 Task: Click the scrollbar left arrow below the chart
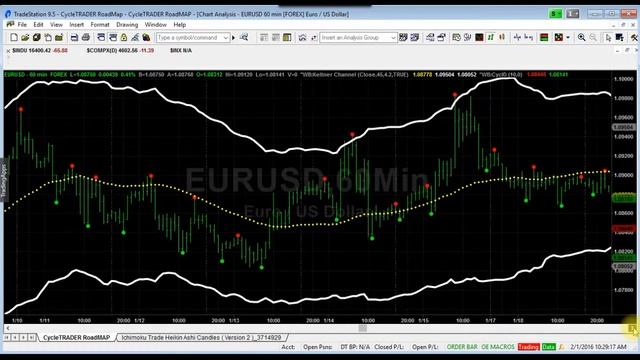click(x=8, y=328)
